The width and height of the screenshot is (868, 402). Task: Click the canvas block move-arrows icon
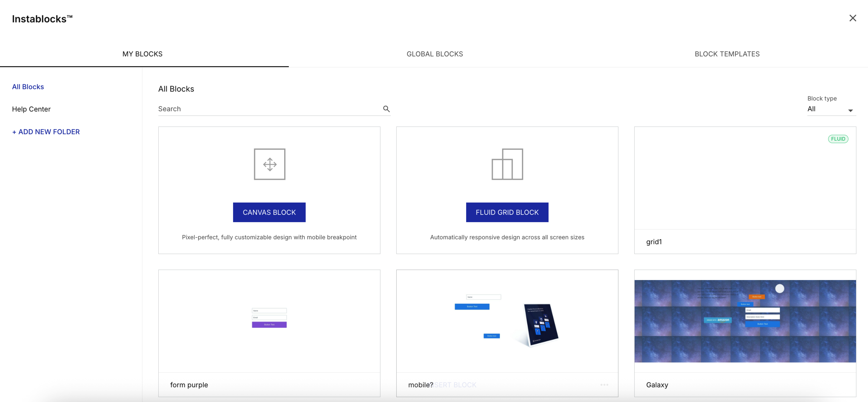(270, 164)
